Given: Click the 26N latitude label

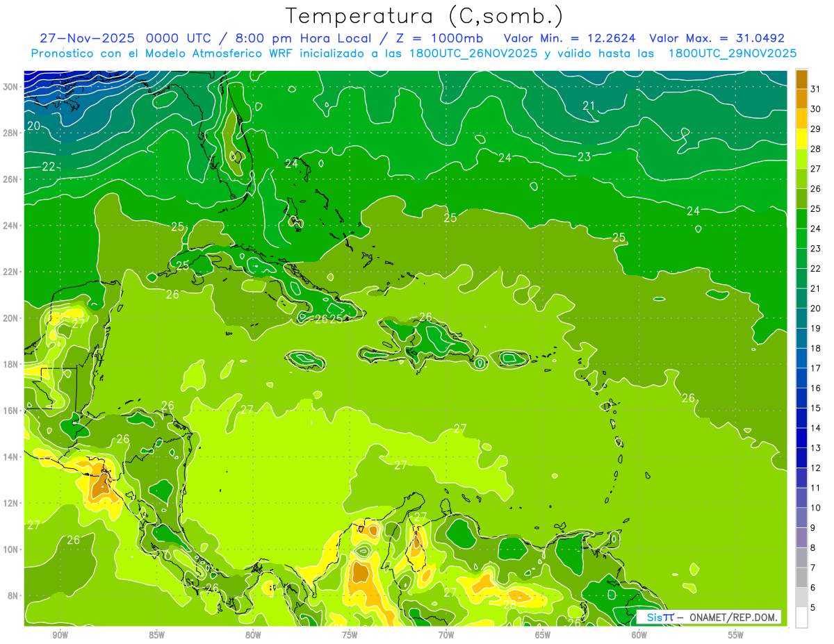Looking at the screenshot, I should (10, 179).
